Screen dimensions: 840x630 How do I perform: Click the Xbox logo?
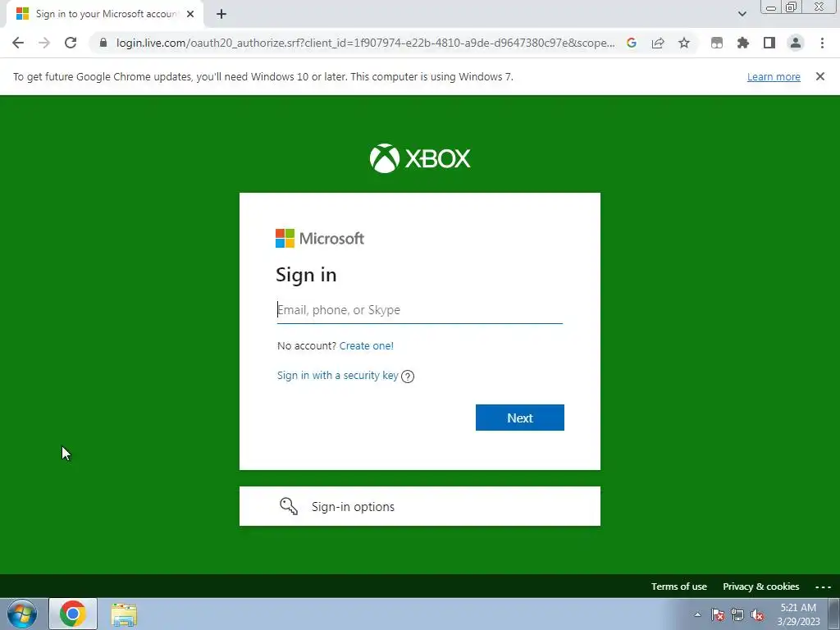pyautogui.click(x=420, y=158)
